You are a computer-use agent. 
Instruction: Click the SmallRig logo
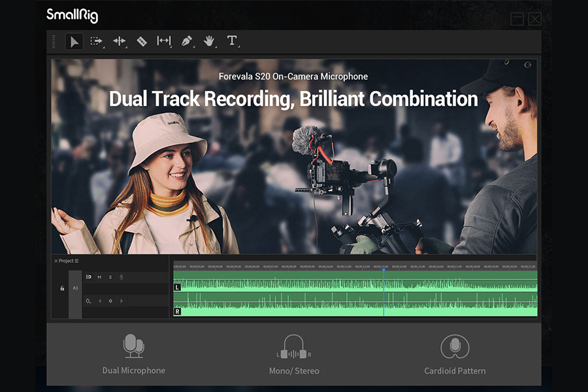pyautogui.click(x=72, y=16)
